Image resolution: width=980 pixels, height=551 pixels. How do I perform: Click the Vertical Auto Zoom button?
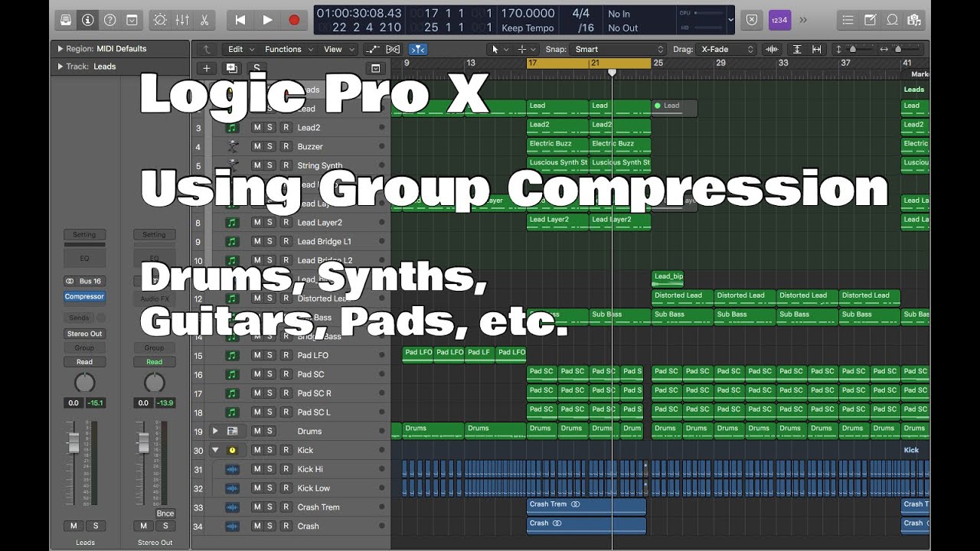pyautogui.click(x=797, y=49)
